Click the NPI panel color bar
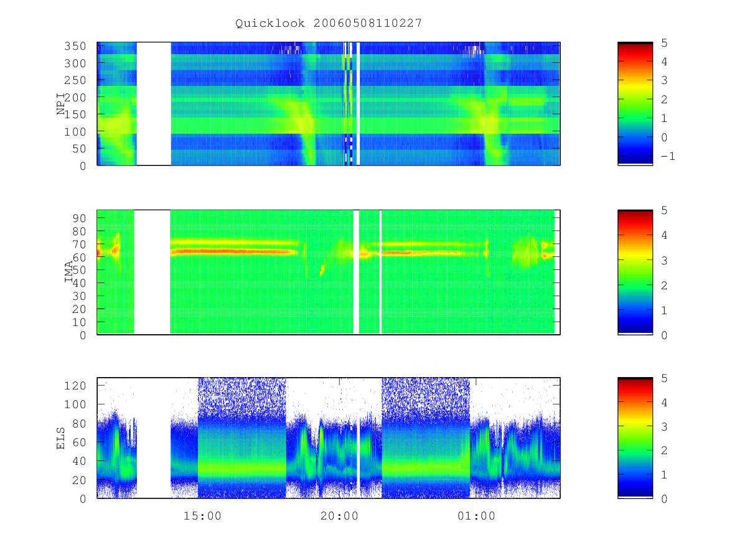Image resolution: width=747 pixels, height=560 pixels. click(635, 103)
